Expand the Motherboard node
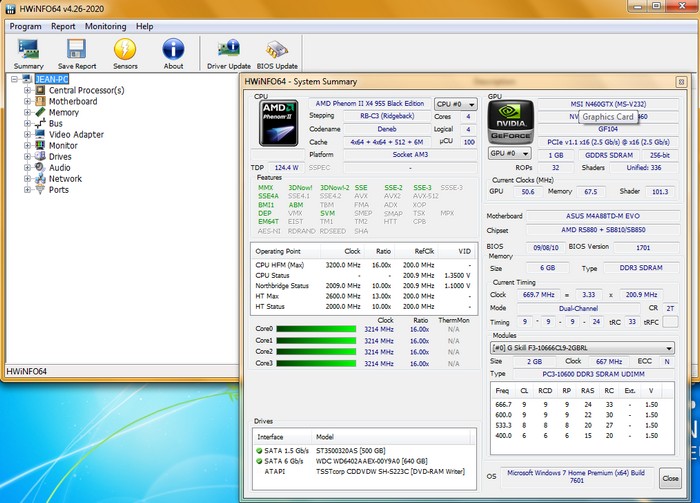The width and height of the screenshot is (700, 503). click(27, 101)
